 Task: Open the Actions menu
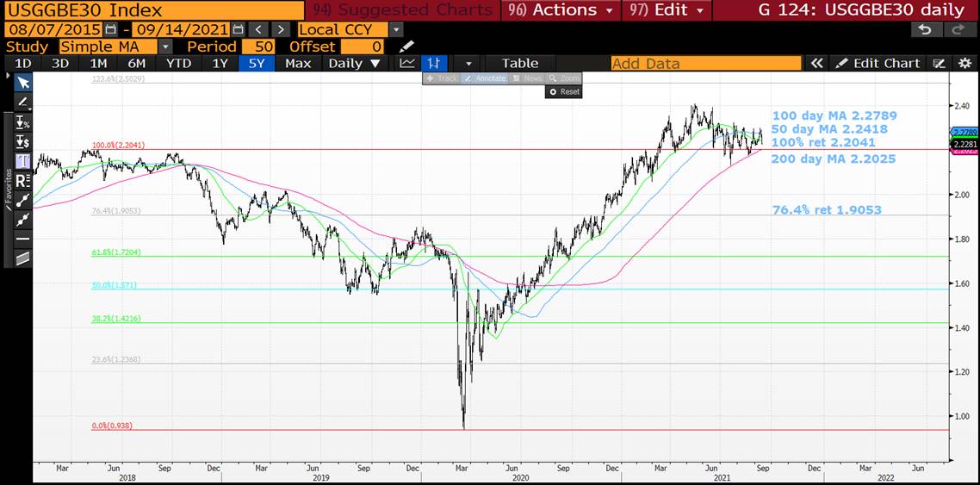(x=574, y=10)
